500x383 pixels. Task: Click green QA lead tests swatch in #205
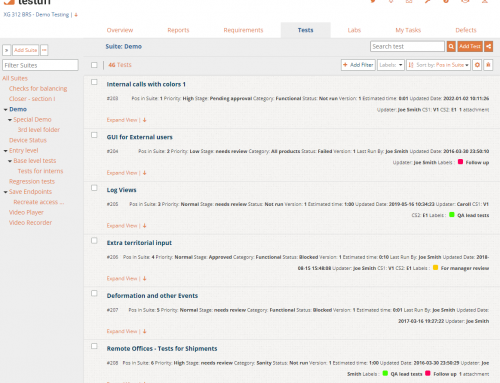[x=452, y=215]
